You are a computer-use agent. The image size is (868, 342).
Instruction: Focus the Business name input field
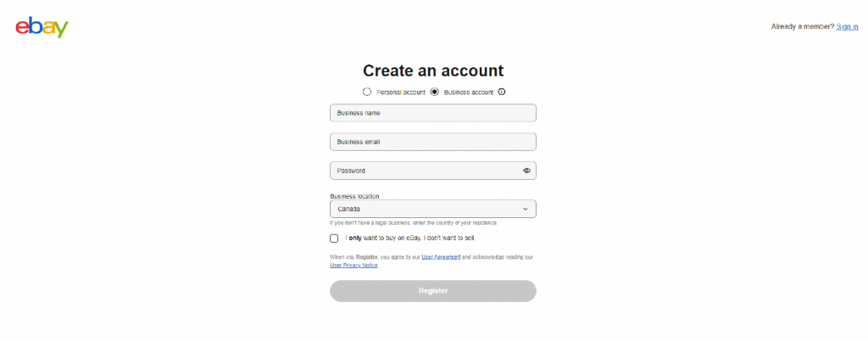pos(433,113)
